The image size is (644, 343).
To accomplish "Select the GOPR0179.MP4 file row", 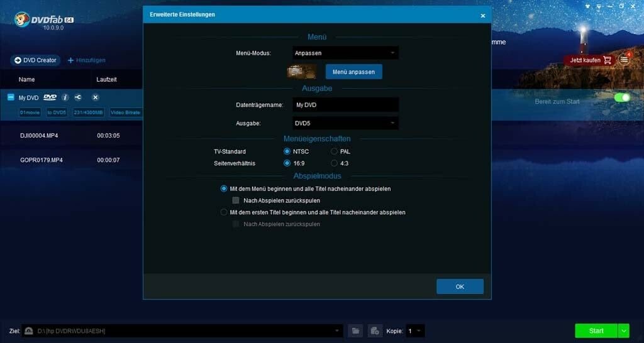I will pyautogui.click(x=72, y=160).
